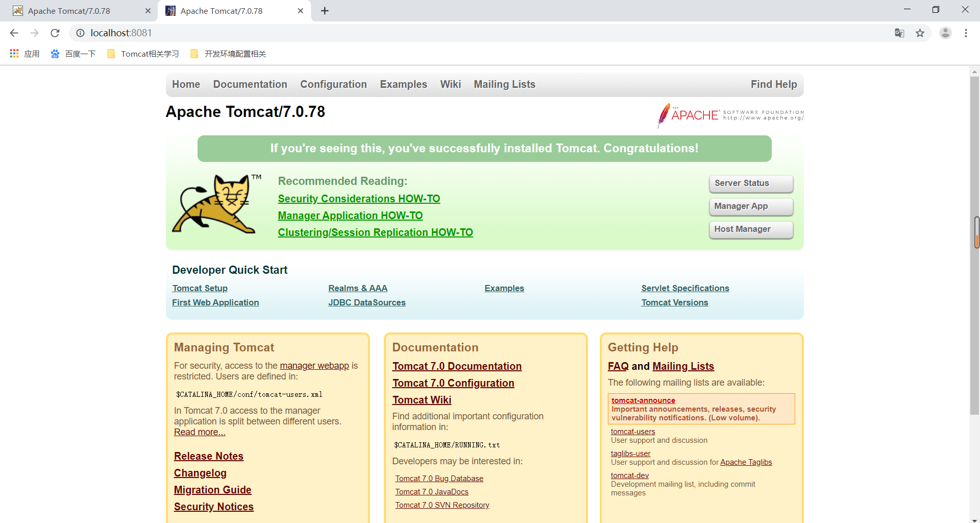
Task: Open the Mailing Lists link under Getting Help
Action: pyautogui.click(x=683, y=366)
